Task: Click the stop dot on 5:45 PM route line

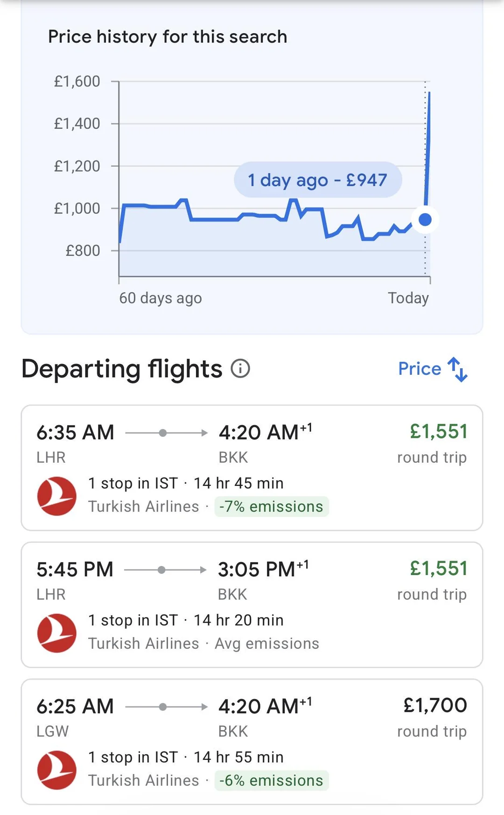Action: (x=161, y=570)
